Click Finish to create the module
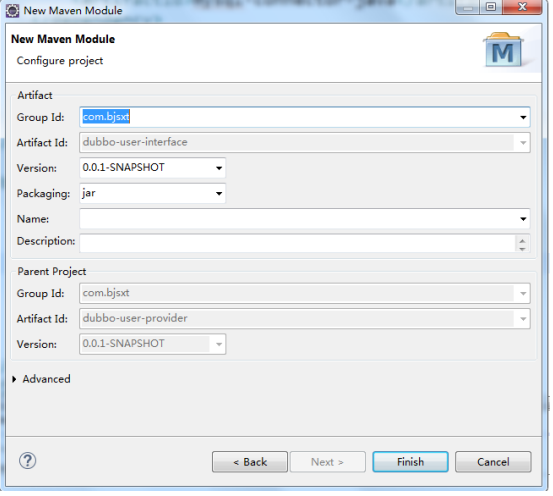Screen dimensions: 553x496 411,462
